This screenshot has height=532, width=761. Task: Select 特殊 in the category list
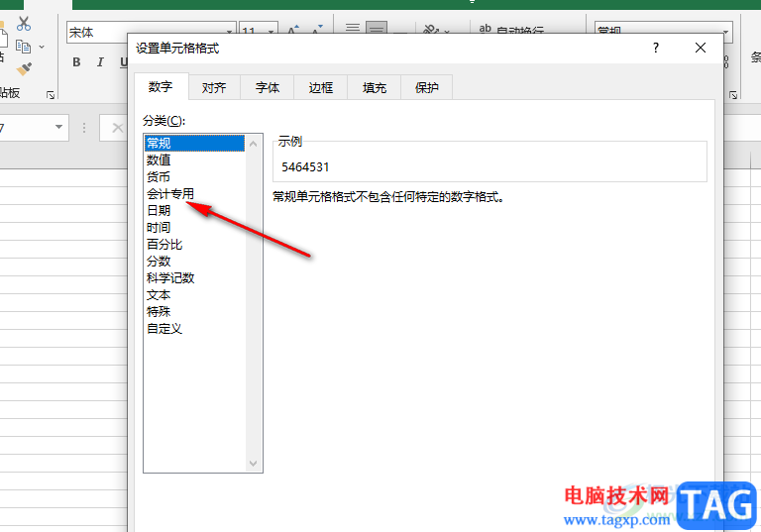tap(194, 312)
